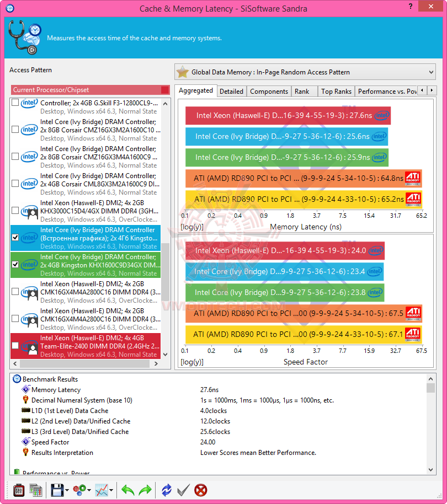Select the Current Processor/Chipset header row
The height and width of the screenshot is (504, 447).
click(91, 90)
